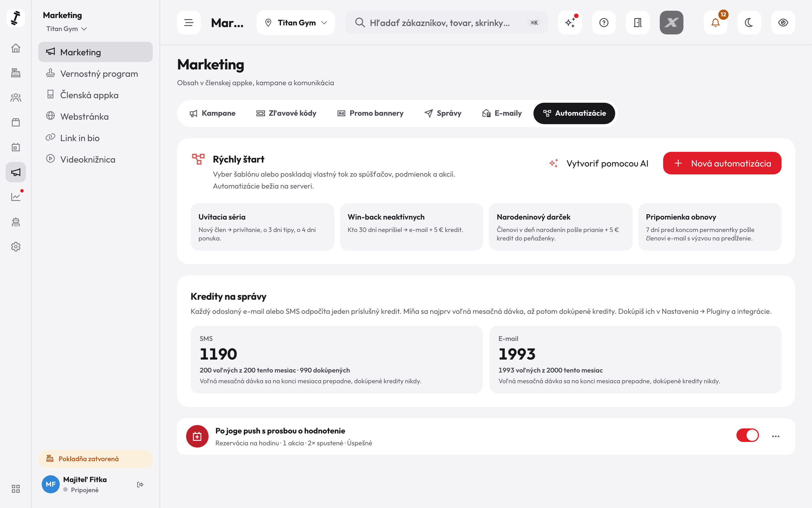Open Videoknižnica in sidebar
This screenshot has height=508, width=812.
[95, 159]
